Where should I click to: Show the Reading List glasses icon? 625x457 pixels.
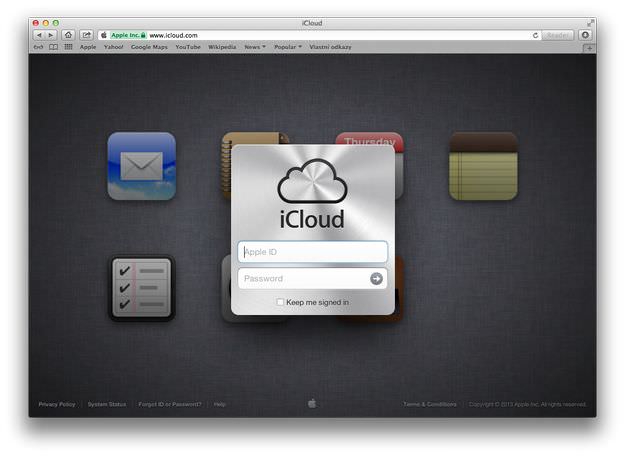[38, 47]
